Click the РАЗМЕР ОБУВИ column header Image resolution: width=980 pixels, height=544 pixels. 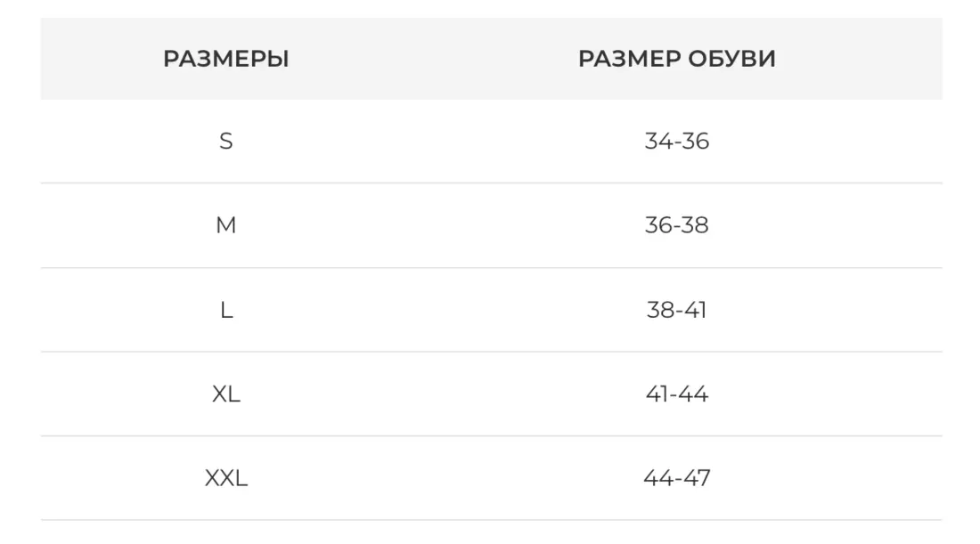pyautogui.click(x=677, y=60)
